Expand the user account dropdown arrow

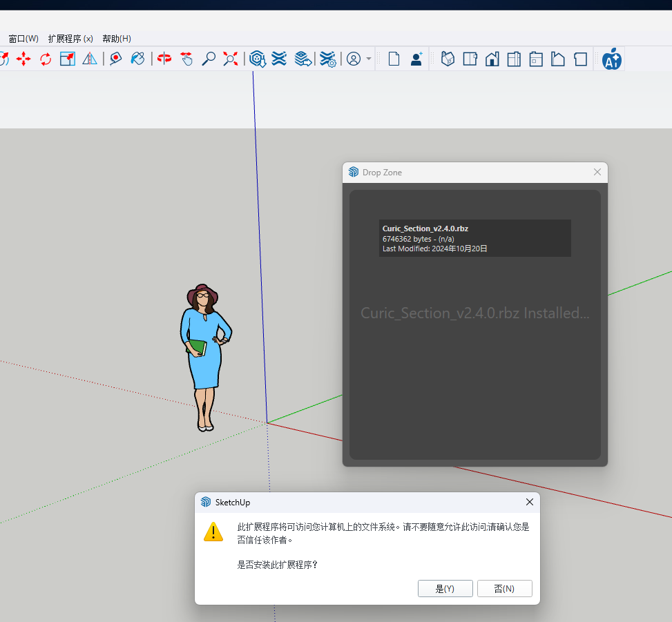(x=369, y=59)
